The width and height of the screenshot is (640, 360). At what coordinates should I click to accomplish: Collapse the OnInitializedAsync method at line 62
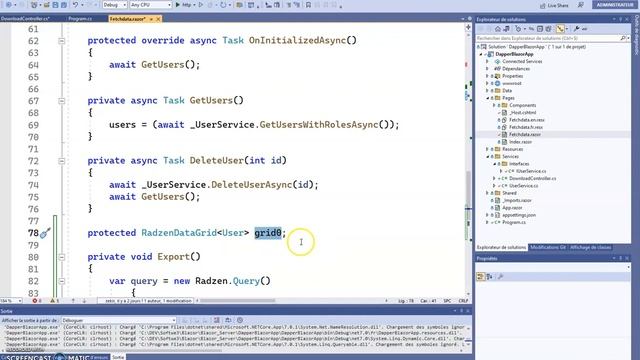[x=62, y=41]
